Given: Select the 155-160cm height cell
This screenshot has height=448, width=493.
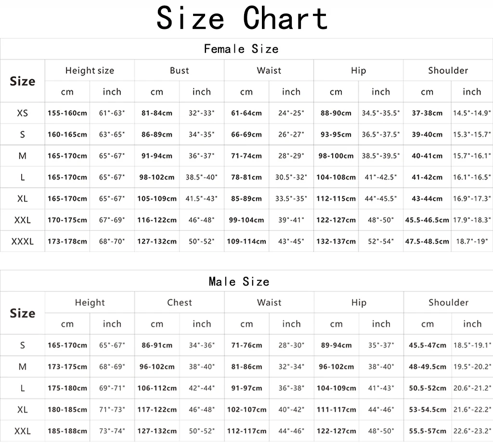Looking at the screenshot, I should coord(67,113).
